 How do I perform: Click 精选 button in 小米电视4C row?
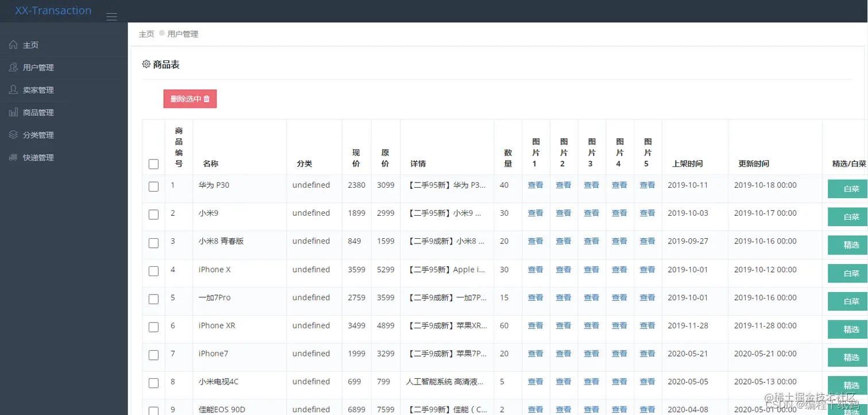(x=848, y=385)
